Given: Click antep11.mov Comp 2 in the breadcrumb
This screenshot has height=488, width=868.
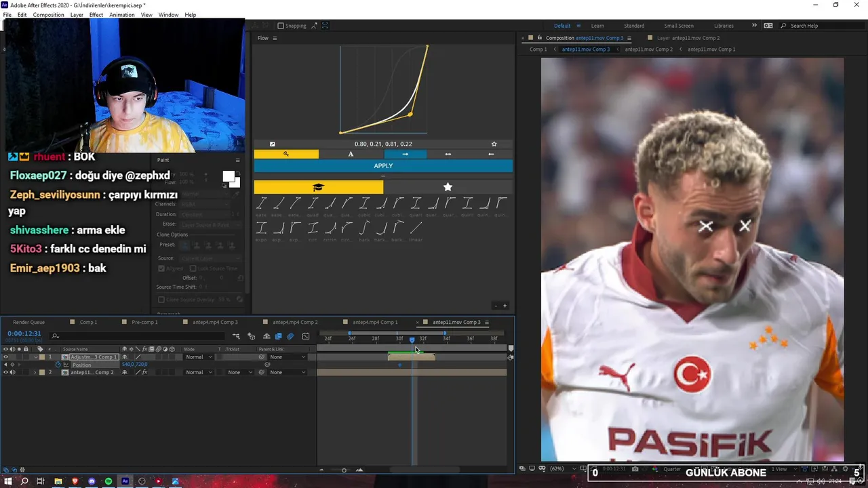Looking at the screenshot, I should click(x=649, y=49).
